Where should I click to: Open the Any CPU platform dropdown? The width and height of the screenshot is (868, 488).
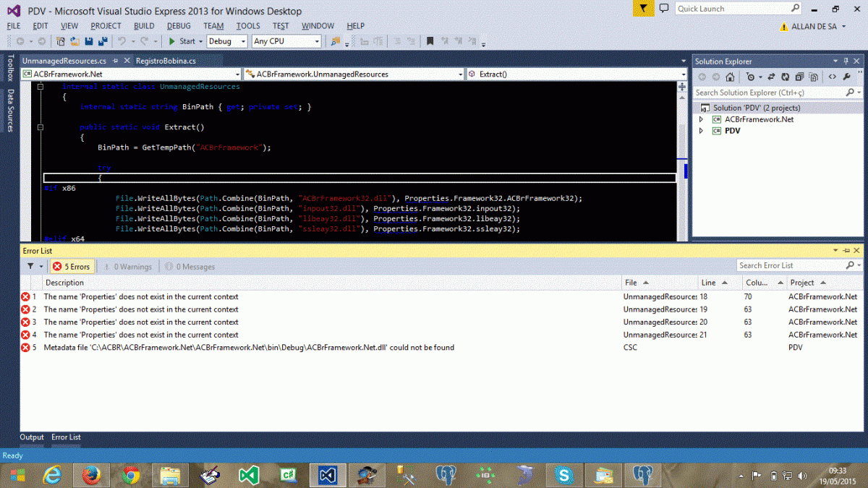(286, 41)
